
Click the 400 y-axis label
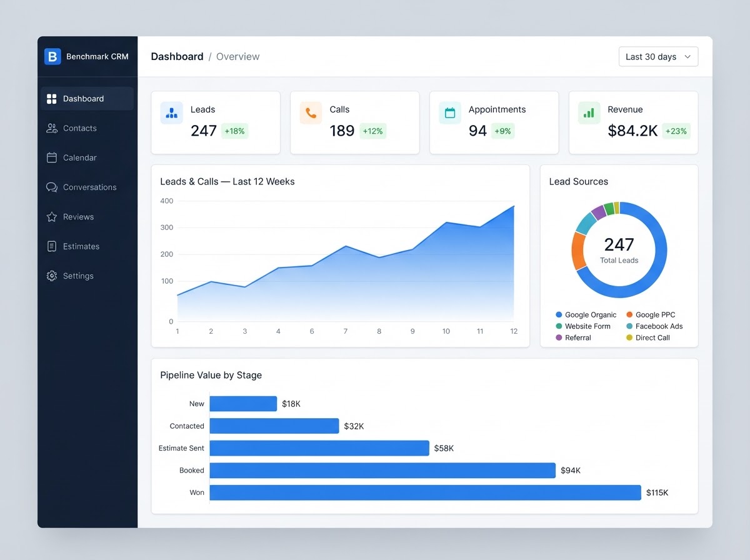point(167,201)
